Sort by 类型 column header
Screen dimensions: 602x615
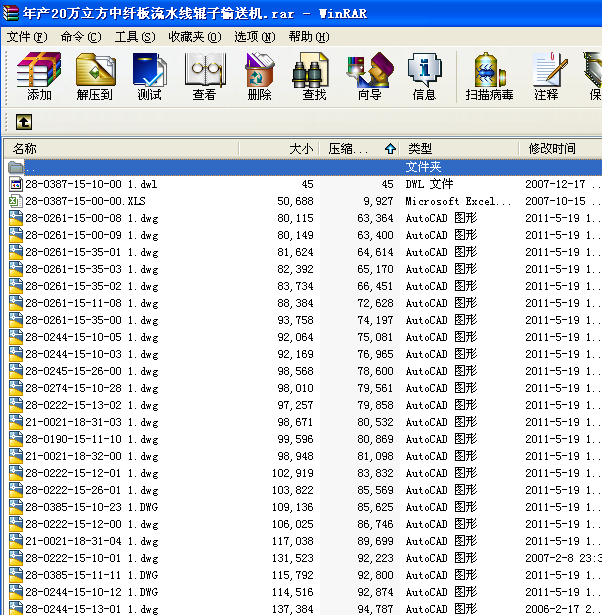(459, 149)
